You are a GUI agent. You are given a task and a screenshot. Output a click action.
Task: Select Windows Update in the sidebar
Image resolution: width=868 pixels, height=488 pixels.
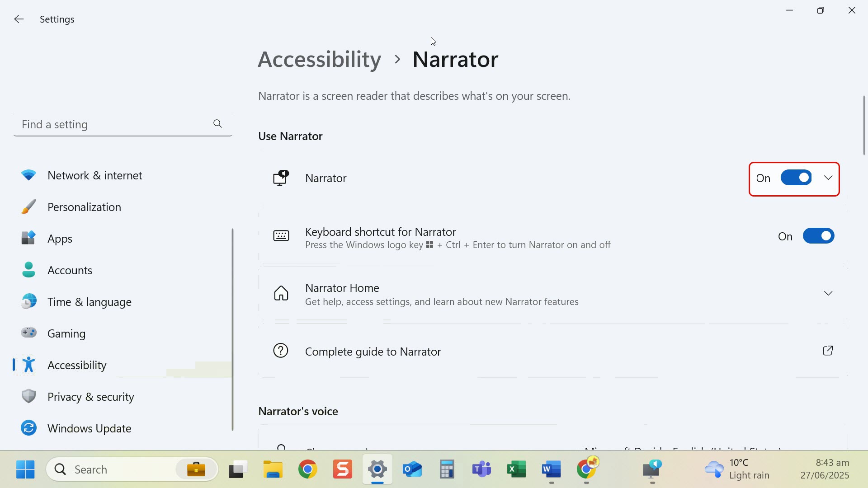[122, 428]
